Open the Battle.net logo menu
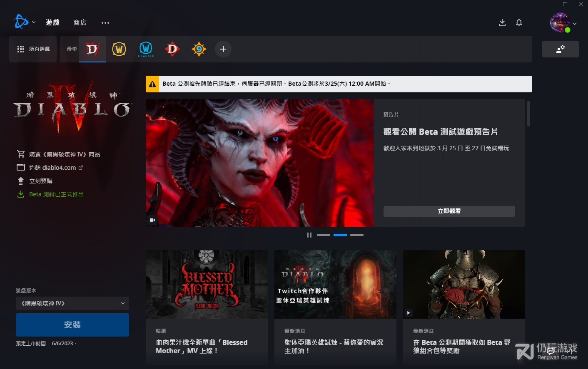Viewport: 588px width, 369px height. point(21,22)
